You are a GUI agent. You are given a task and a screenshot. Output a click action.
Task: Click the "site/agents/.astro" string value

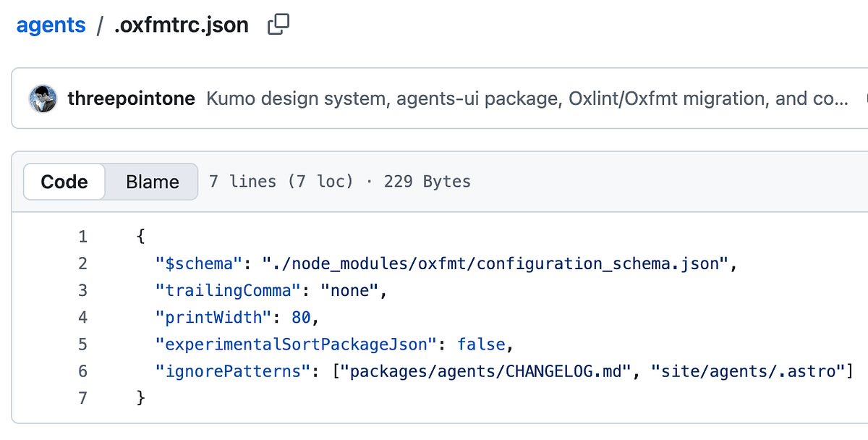coord(749,371)
